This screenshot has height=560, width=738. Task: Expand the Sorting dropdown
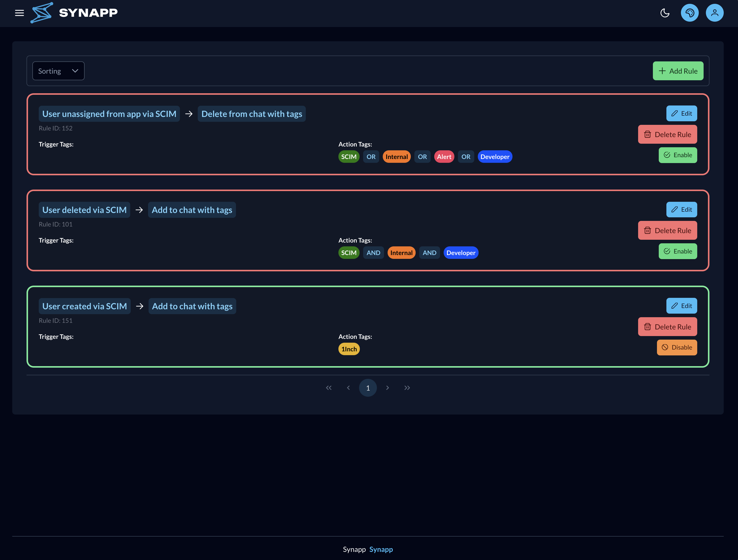point(58,71)
